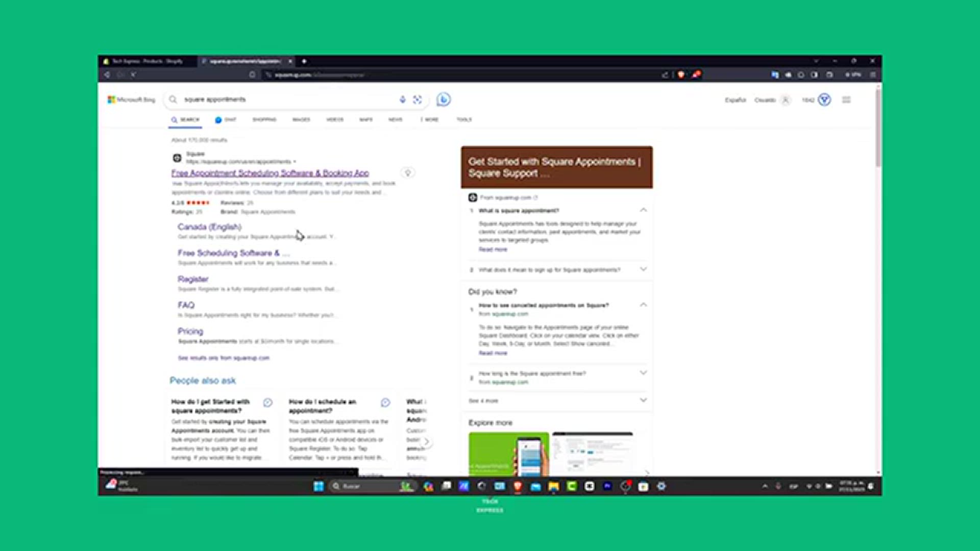Switch language to Español

coord(736,100)
